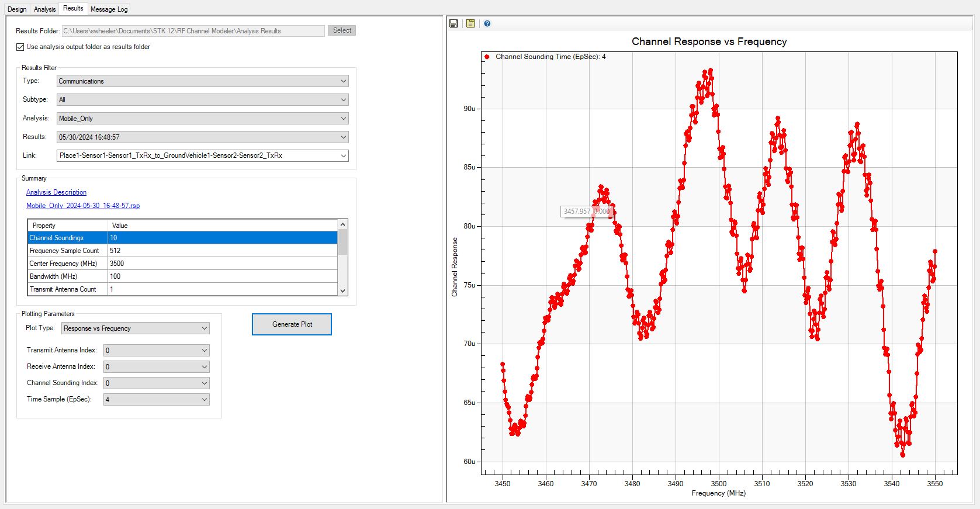Open the Message Log tab
Viewport: 980px width, 509px height.
tap(109, 9)
